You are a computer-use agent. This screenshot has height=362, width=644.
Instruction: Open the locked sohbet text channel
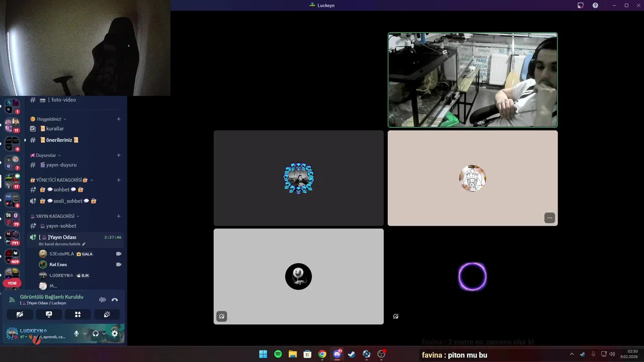(75, 190)
